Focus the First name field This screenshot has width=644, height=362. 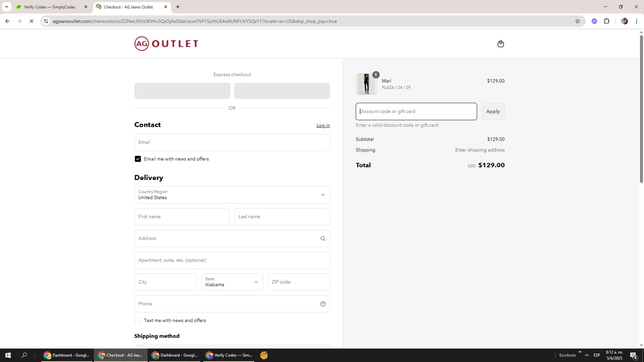click(x=182, y=217)
